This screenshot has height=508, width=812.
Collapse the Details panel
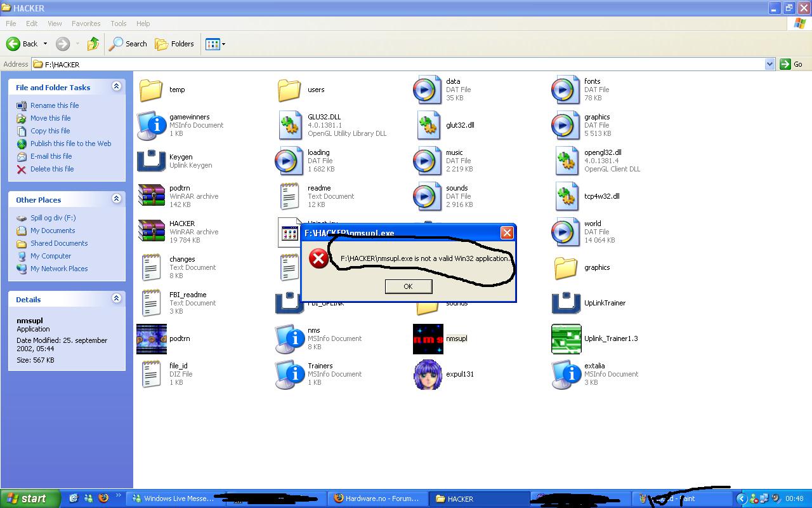[116, 298]
